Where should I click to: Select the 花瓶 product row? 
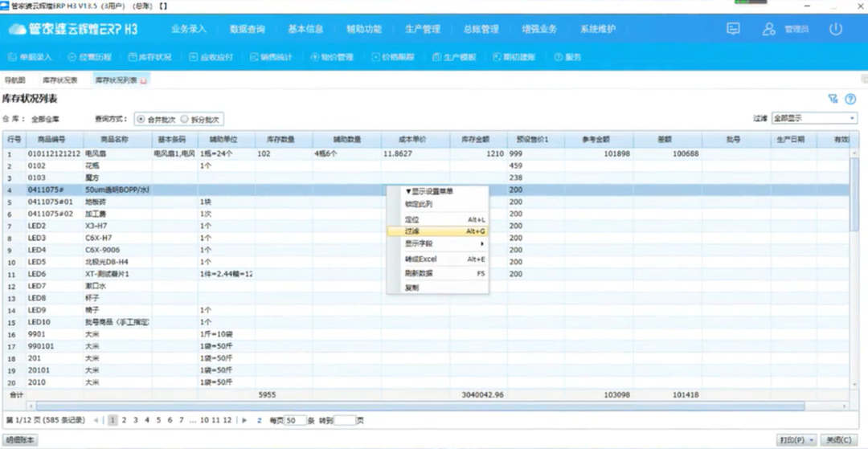click(426, 166)
